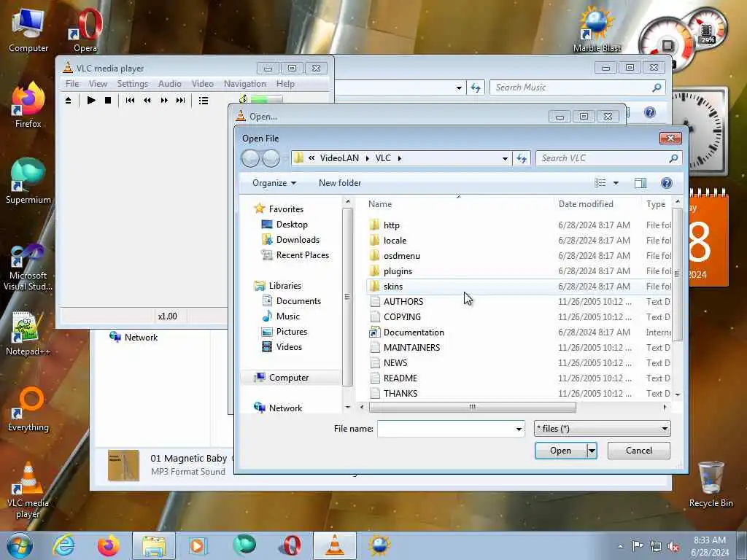Stop playback in VLC media player

[x=108, y=101]
